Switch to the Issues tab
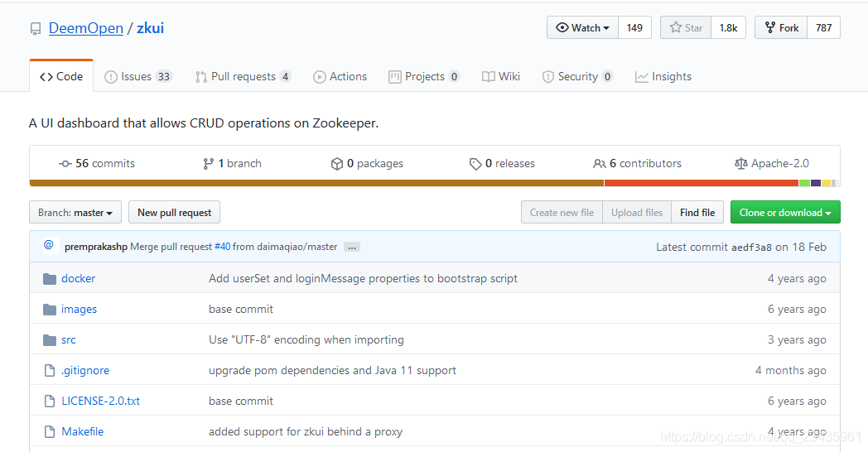 click(138, 76)
